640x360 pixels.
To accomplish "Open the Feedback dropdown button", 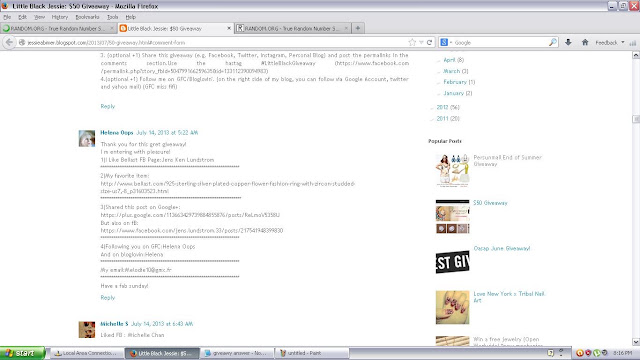I will click(x=609, y=42).
